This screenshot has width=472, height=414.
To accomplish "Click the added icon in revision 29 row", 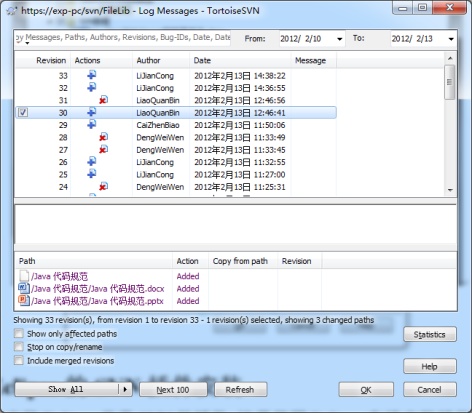I will coord(92,124).
